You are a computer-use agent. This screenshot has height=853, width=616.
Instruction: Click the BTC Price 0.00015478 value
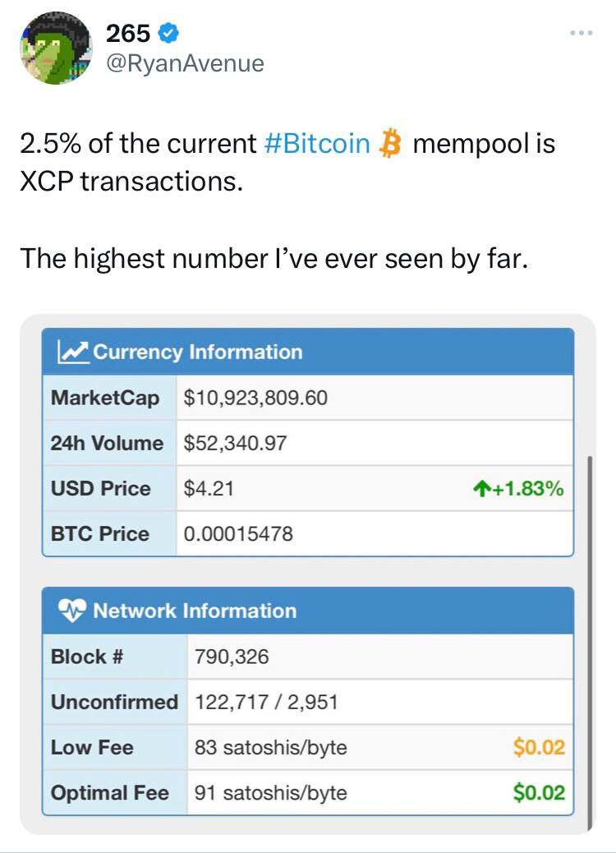238,533
